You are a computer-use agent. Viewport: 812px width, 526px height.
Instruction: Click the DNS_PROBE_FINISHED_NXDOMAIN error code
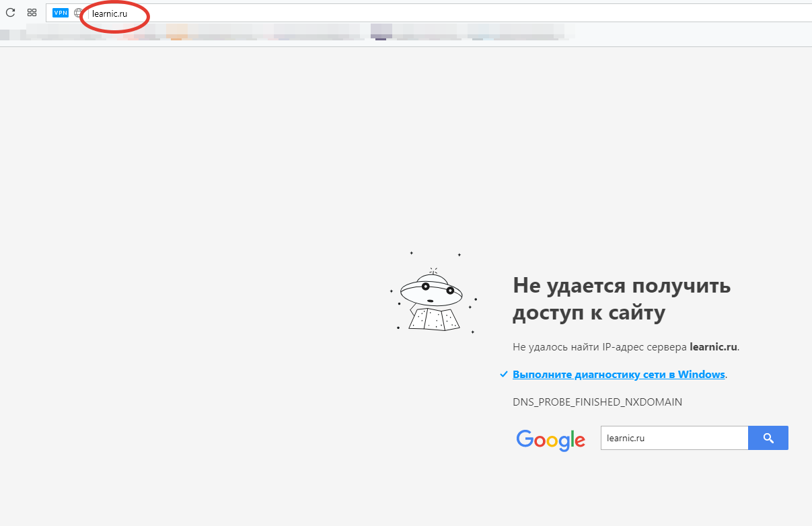[597, 402]
